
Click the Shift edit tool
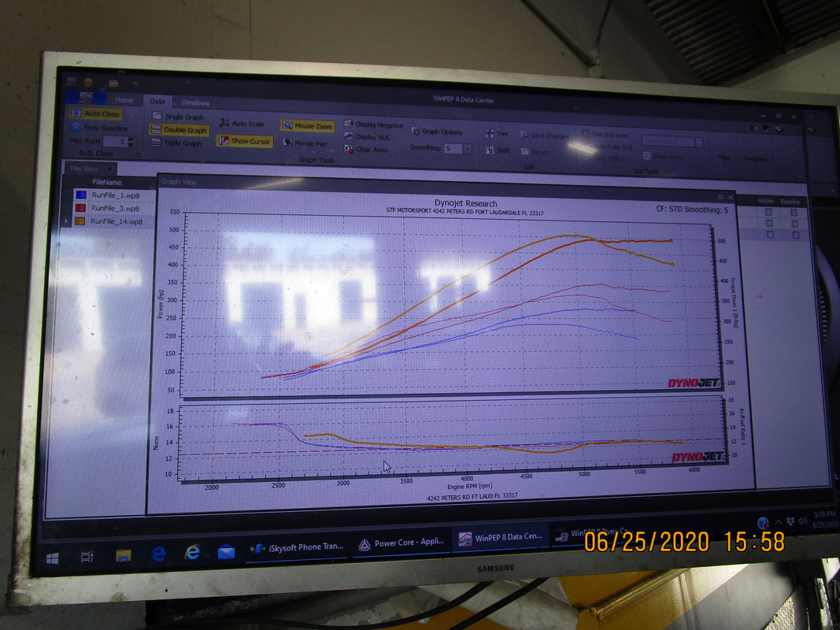498,150
